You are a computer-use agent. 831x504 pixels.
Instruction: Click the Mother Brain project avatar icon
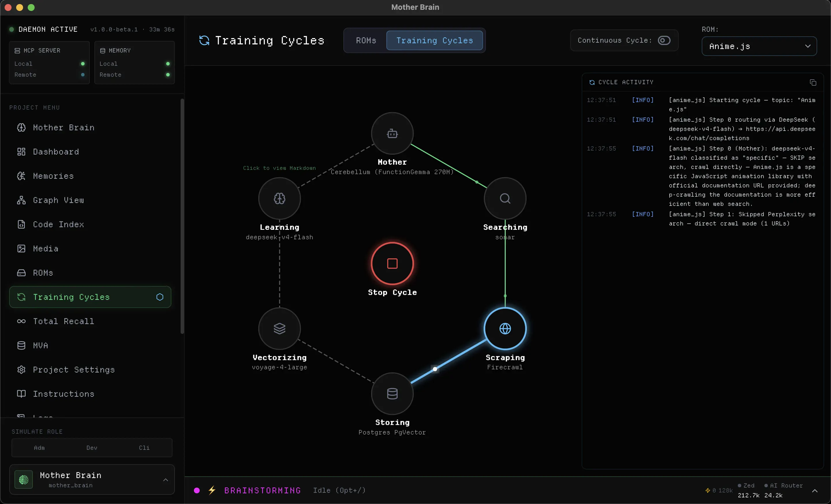tap(24, 479)
